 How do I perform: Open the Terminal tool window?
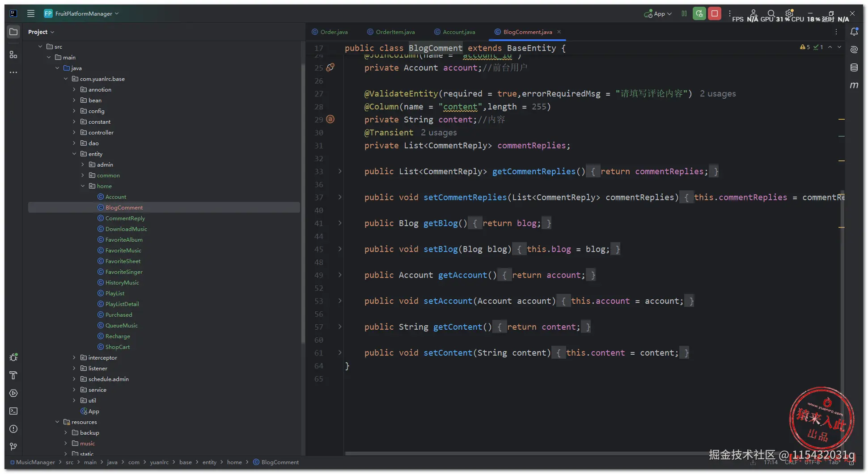point(13,411)
